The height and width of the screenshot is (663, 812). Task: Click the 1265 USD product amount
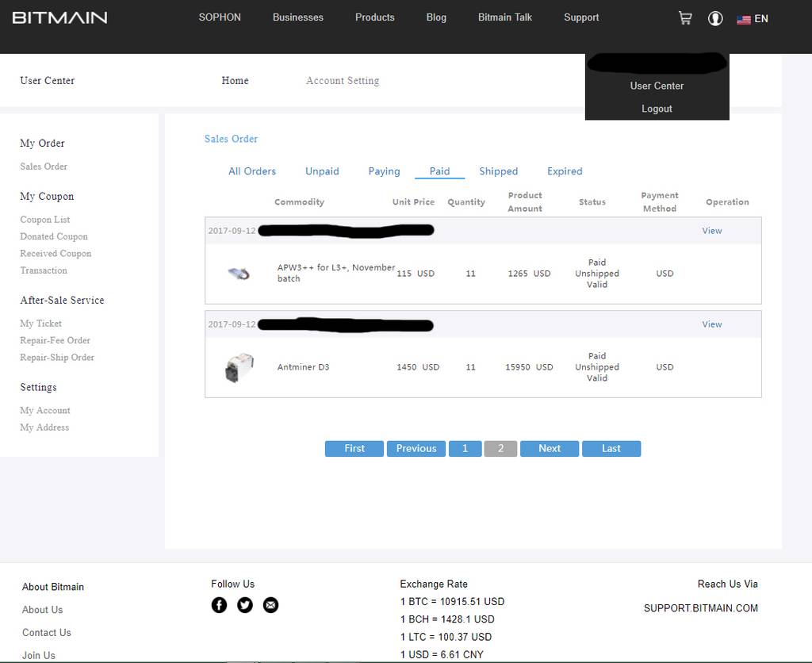click(x=529, y=274)
